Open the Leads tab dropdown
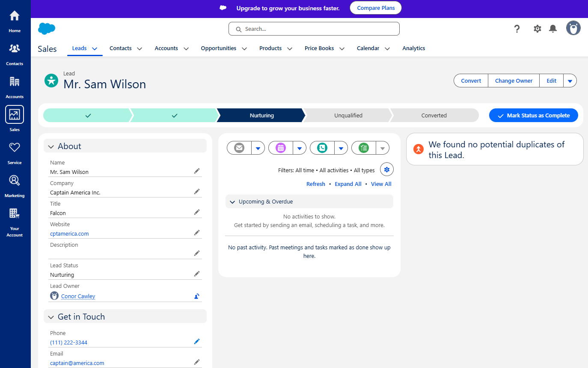 (x=95, y=48)
